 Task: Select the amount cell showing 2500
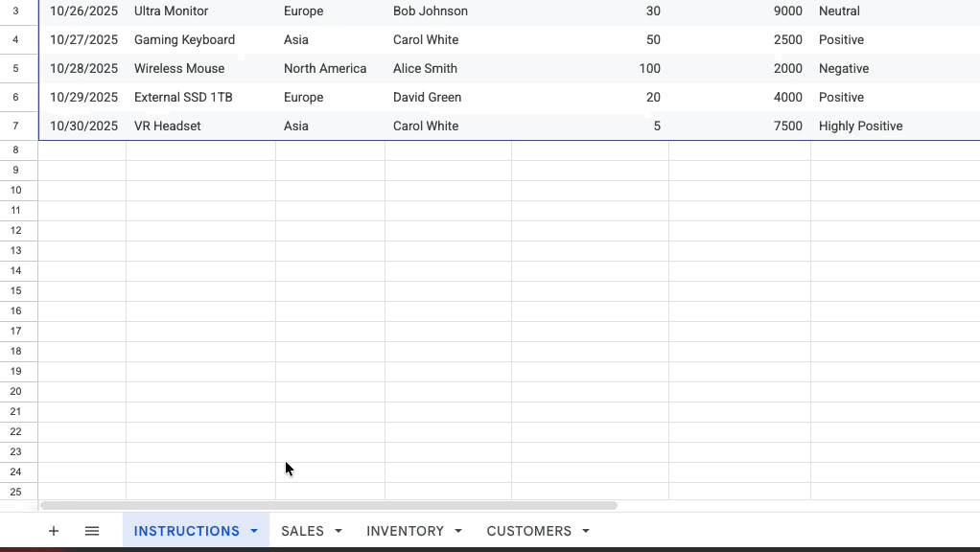pos(739,40)
